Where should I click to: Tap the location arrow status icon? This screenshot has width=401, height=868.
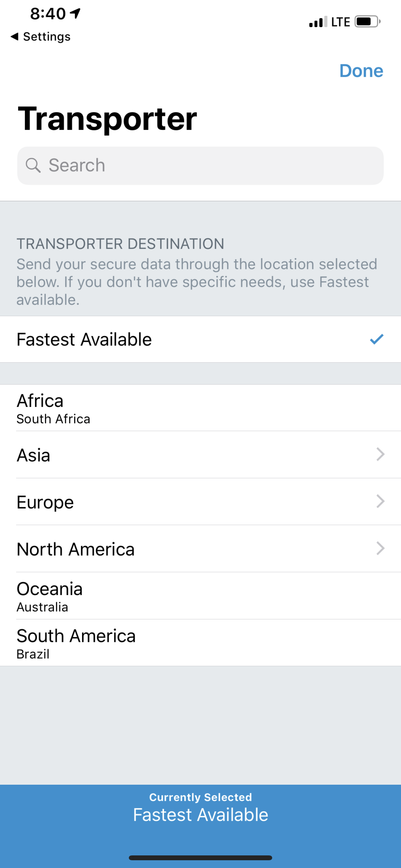point(75,14)
